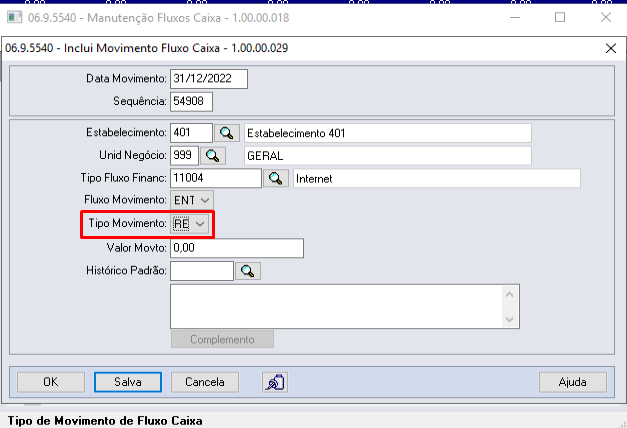Focus the Data Movimento date field

tap(209, 79)
